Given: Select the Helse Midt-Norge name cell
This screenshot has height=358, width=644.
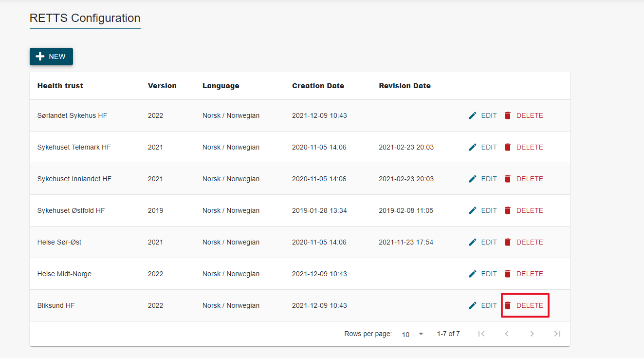Looking at the screenshot, I should pyautogui.click(x=64, y=274).
